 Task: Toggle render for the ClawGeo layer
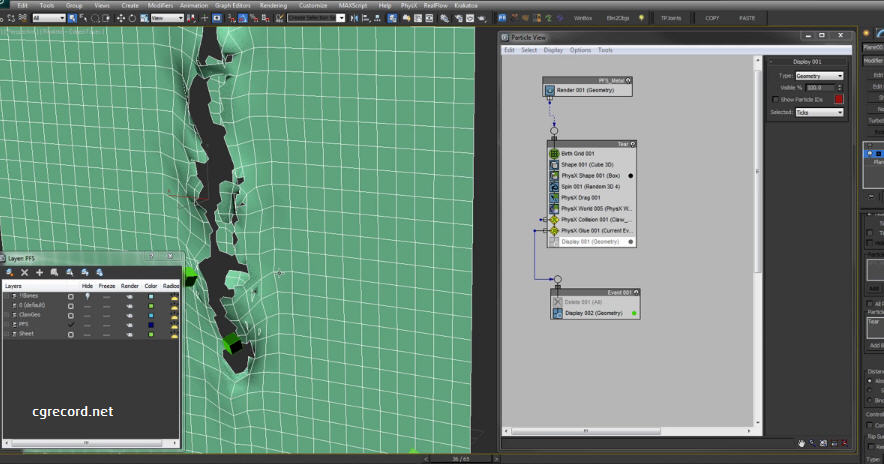(130, 315)
